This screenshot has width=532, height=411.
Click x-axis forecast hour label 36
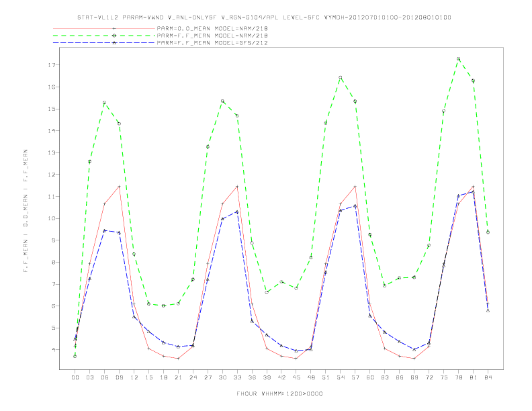click(252, 377)
